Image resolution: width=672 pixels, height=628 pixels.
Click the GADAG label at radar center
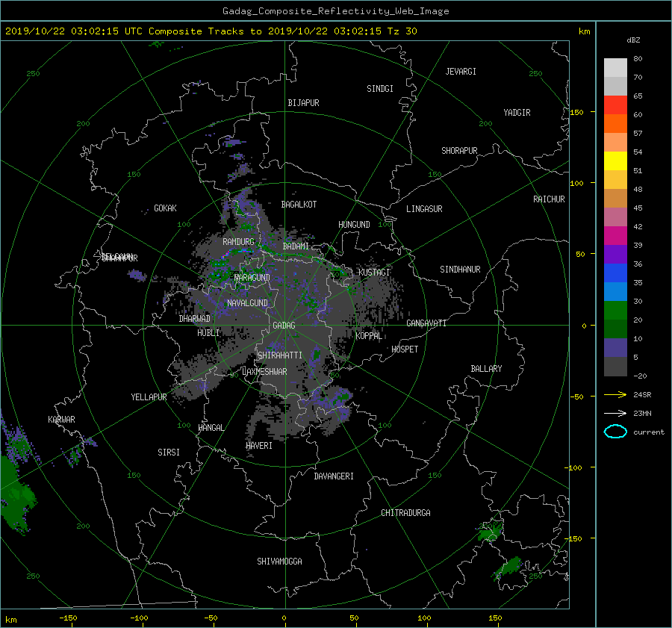284,326
